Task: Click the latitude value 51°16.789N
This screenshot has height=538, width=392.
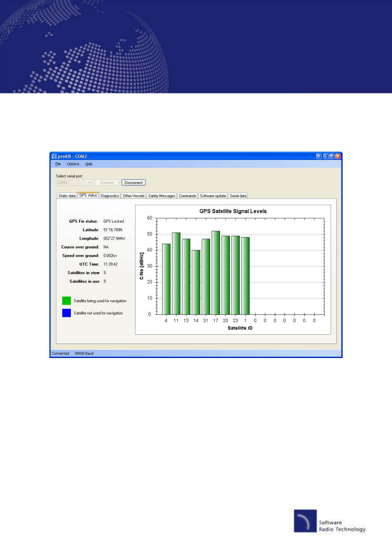Action: point(113,230)
